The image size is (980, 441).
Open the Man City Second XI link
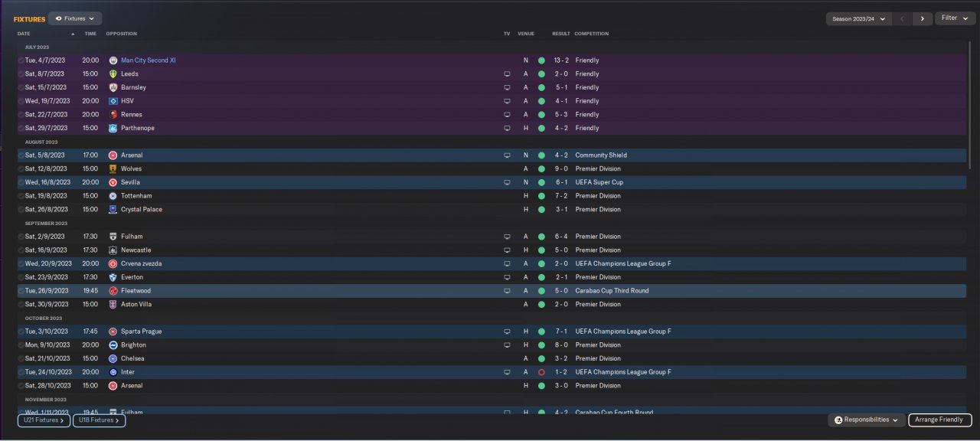click(x=149, y=60)
